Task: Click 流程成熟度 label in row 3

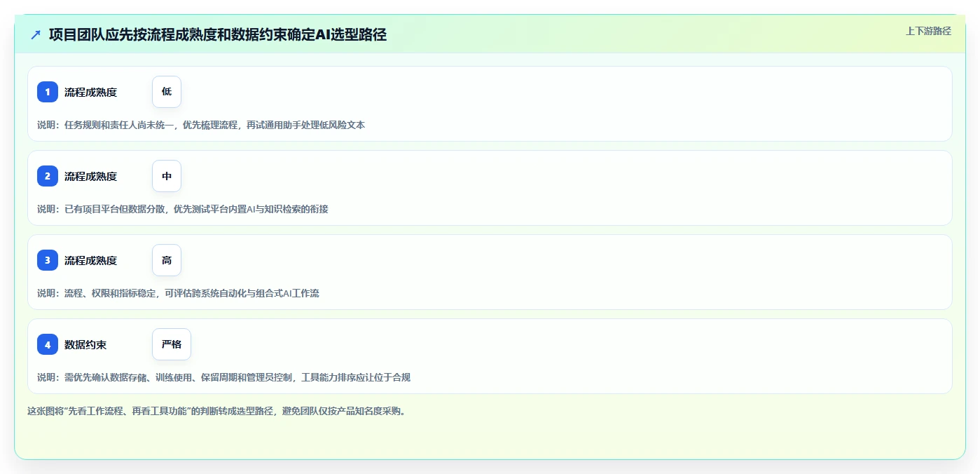Action: (90, 260)
